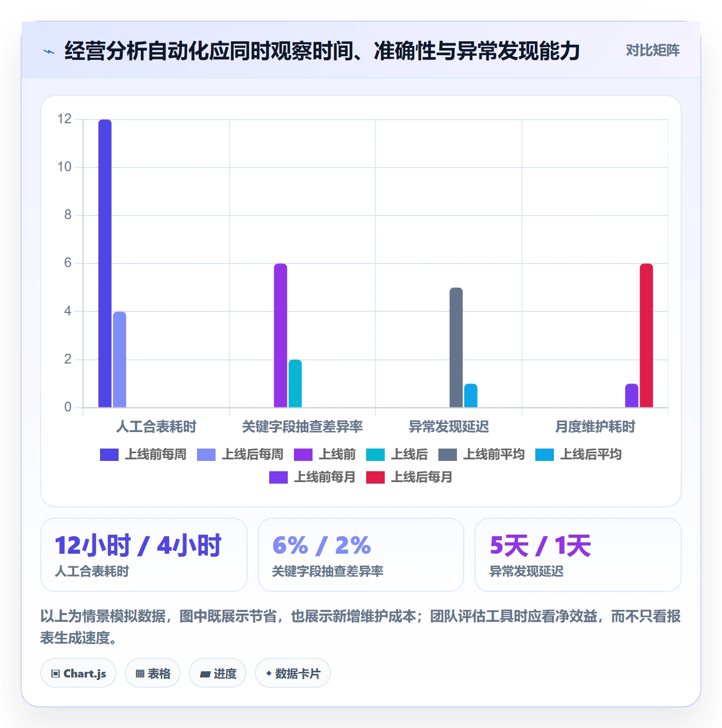This screenshot has width=722, height=728.
Task: Click the tallest bar for 人工合表耗时
Action: pos(105,263)
